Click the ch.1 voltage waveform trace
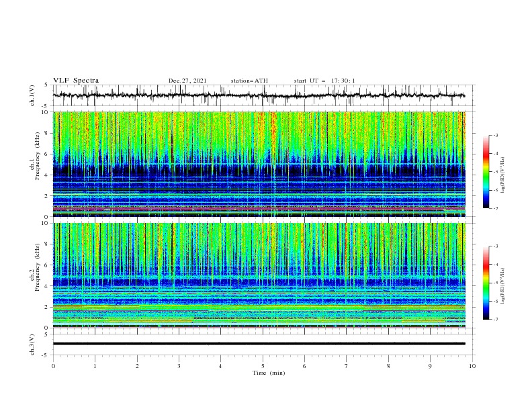 click(x=259, y=95)
